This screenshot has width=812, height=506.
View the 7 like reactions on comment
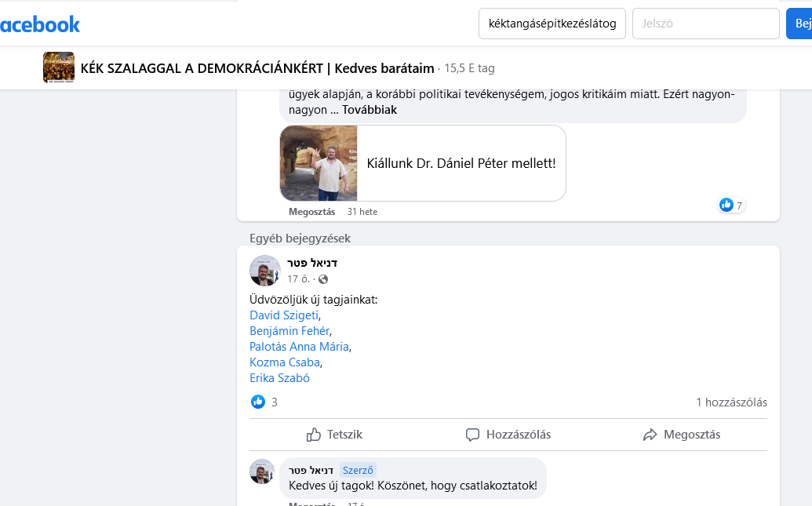click(x=731, y=205)
